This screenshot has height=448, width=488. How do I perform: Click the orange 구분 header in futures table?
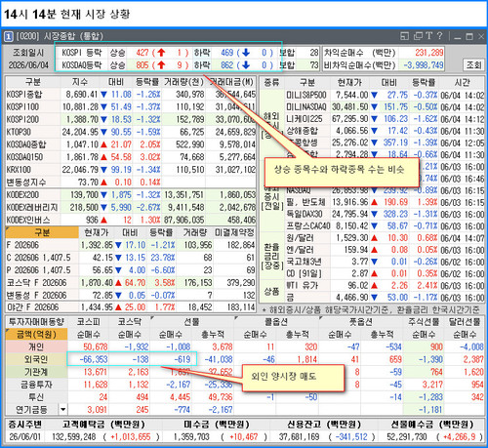[x=42, y=232]
